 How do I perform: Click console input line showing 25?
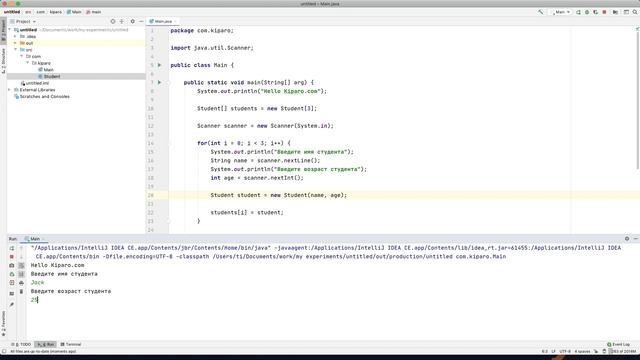coord(34,300)
